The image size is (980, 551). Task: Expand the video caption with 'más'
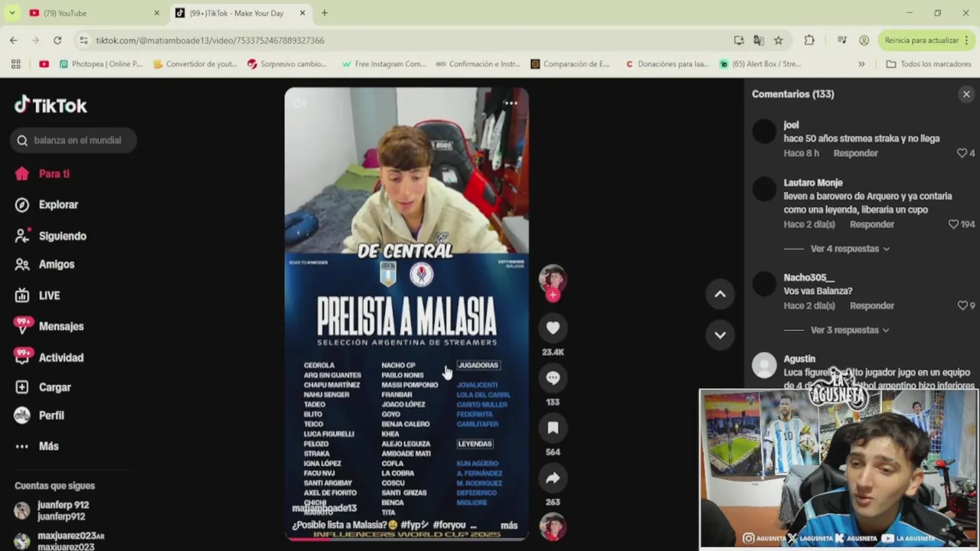[509, 526]
